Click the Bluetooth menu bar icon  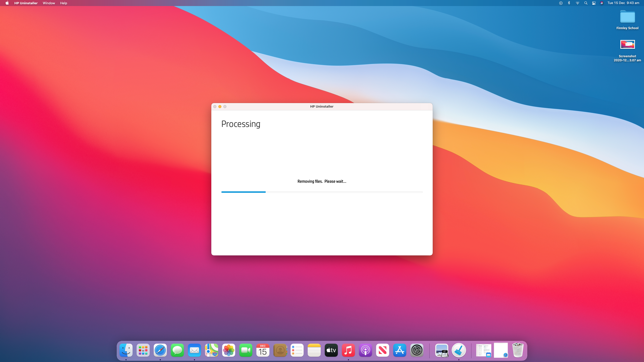(x=569, y=3)
